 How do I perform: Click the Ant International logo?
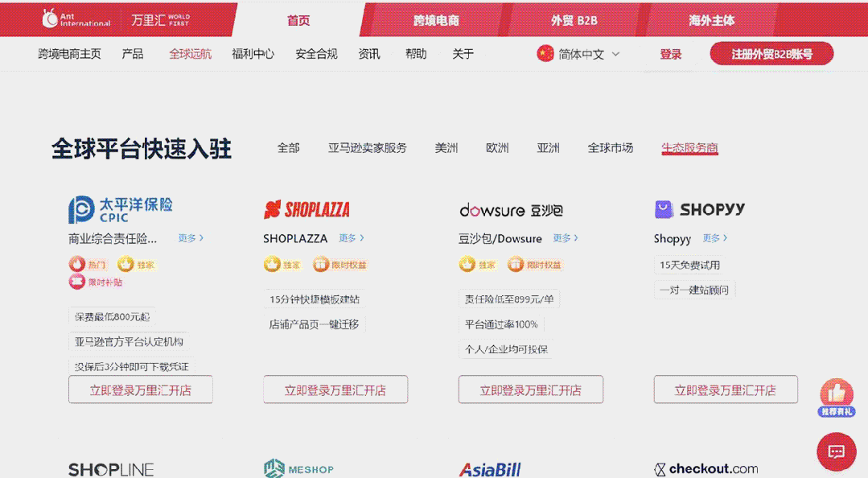tap(76, 19)
